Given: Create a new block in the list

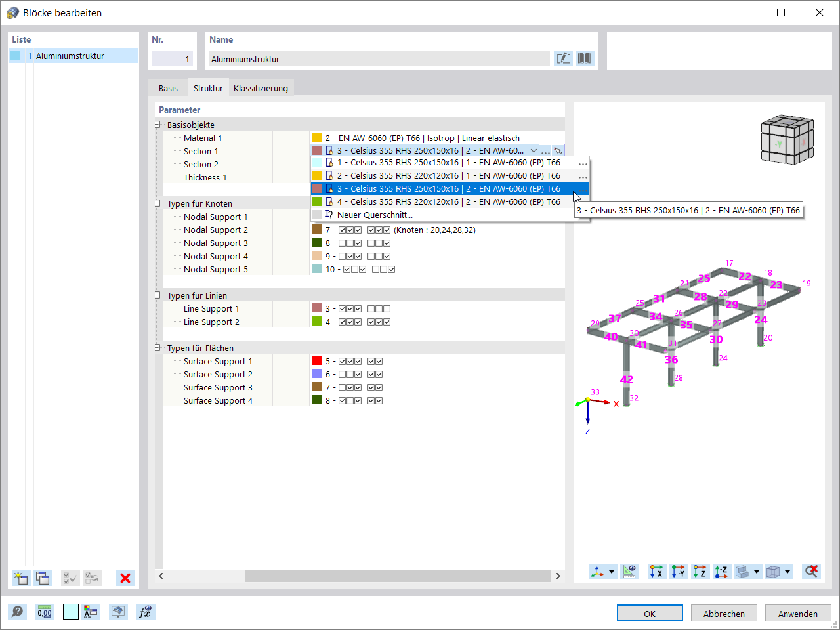Looking at the screenshot, I should 21,578.
